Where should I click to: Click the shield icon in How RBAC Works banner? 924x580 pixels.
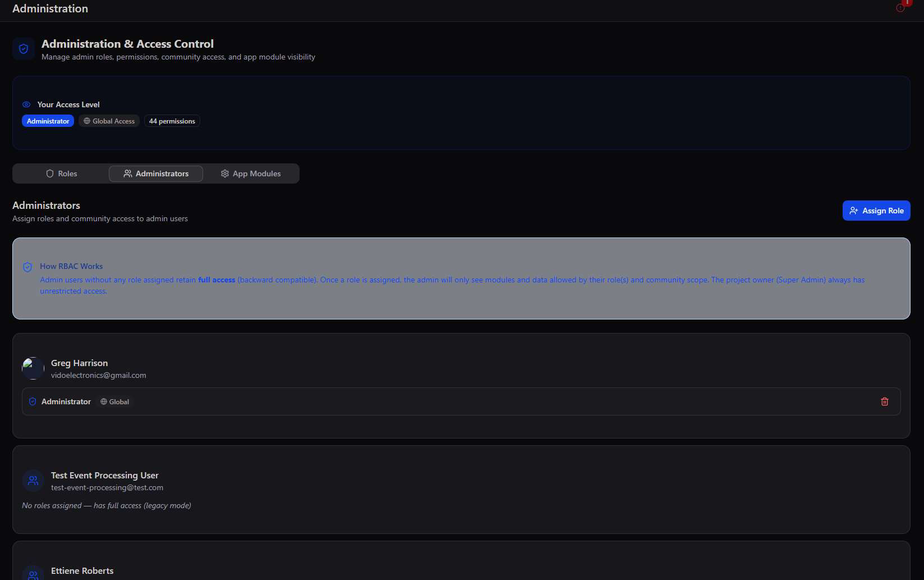pyautogui.click(x=27, y=267)
